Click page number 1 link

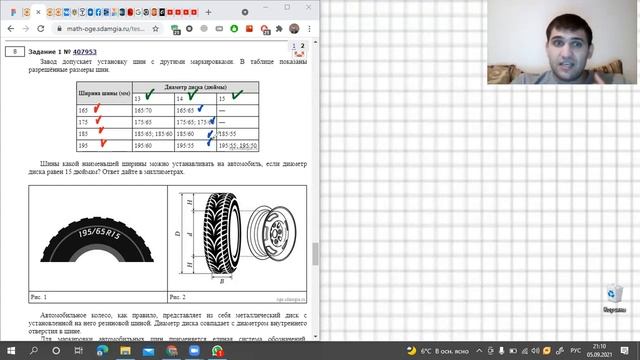coord(293,46)
